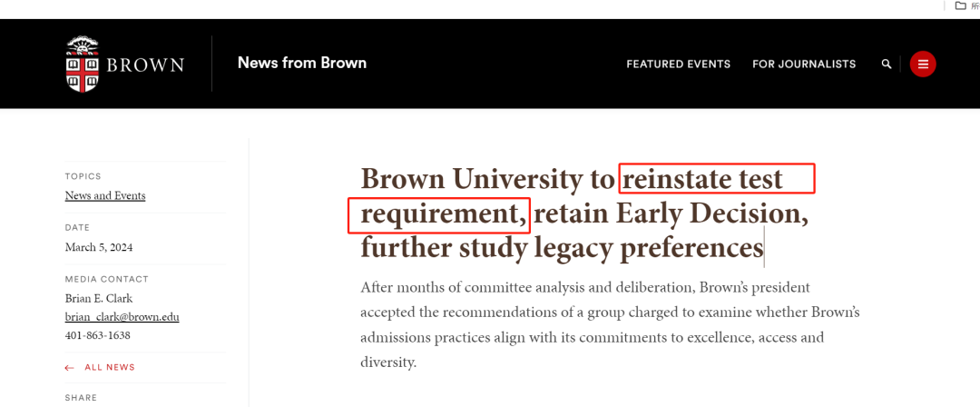Viewport: 980px width, 407px height.
Task: Click the media contact name Brian E. Clark
Action: pos(99,298)
